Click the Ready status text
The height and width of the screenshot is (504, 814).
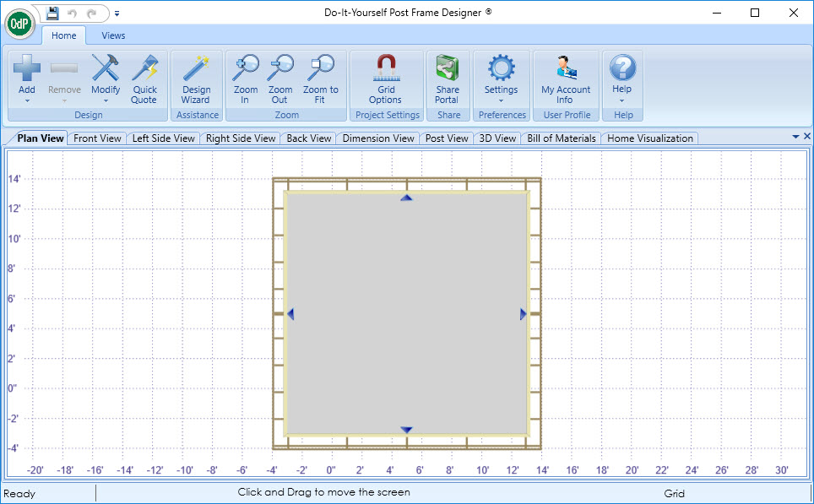[x=19, y=494]
